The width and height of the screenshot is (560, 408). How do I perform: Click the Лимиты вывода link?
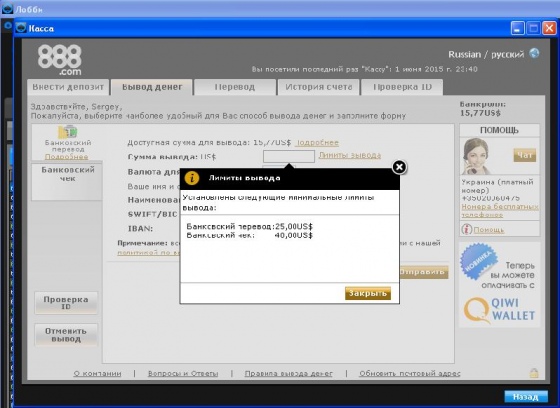(x=350, y=155)
